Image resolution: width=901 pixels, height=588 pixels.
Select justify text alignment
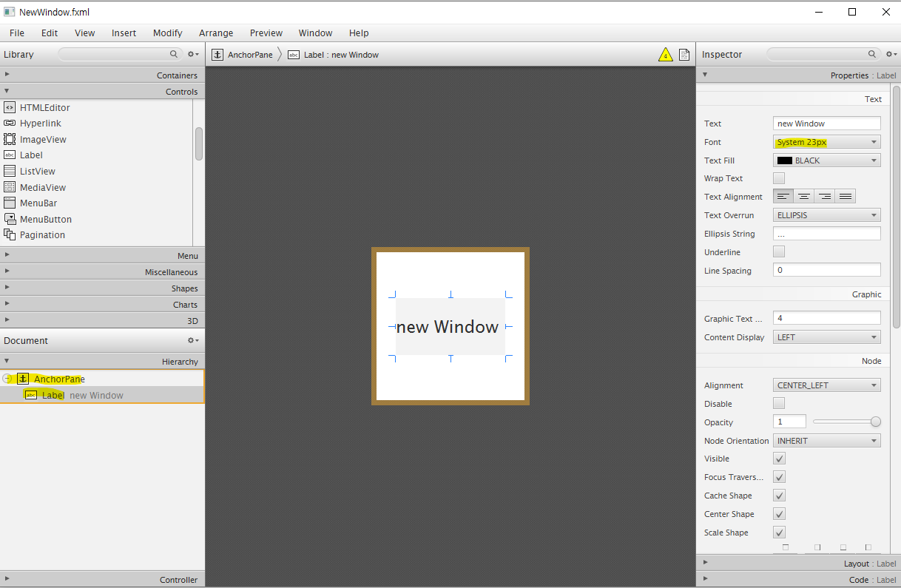point(846,197)
